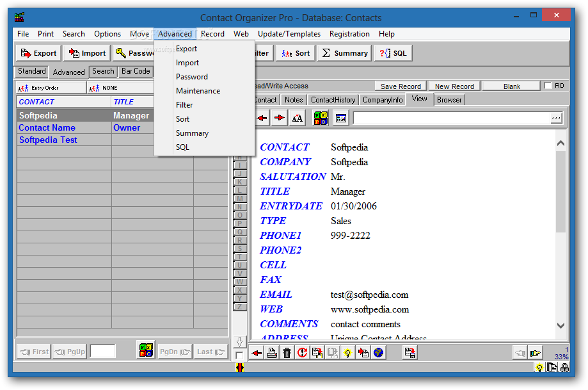Toggle the checkbox below the alphabet index

pos(239,355)
